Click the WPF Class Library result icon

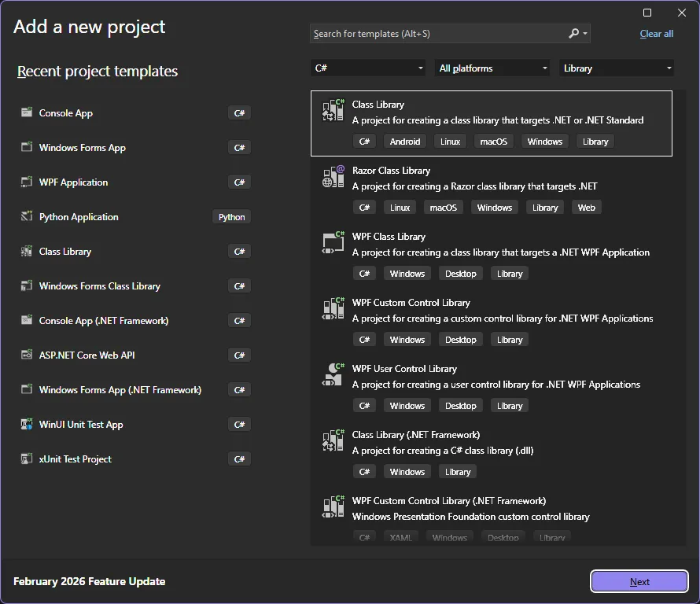333,242
